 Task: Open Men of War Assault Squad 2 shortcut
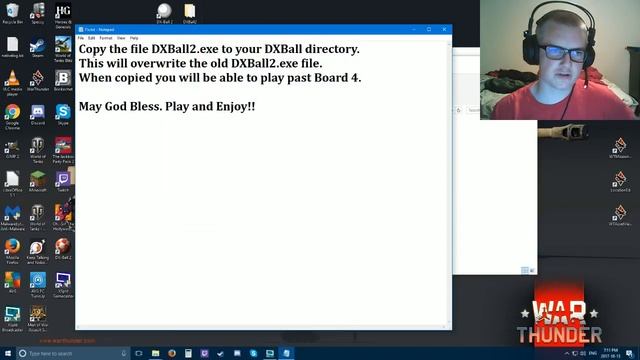pos(38,318)
